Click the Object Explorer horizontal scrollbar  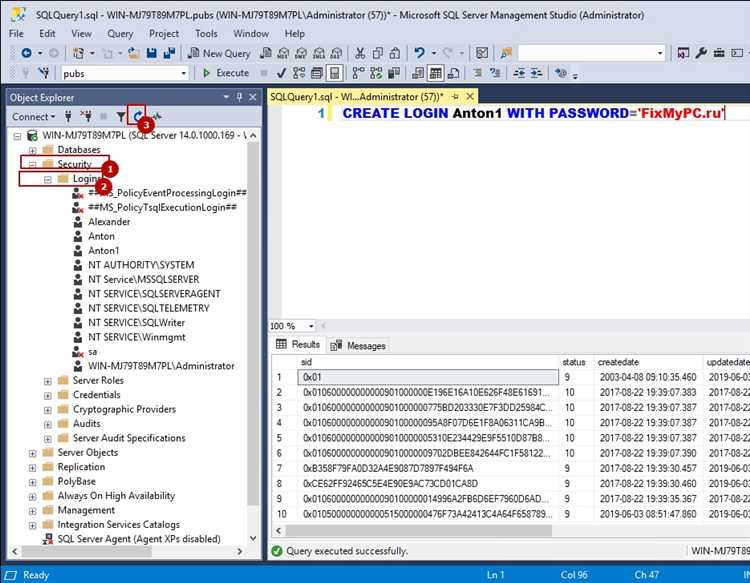(x=87, y=551)
